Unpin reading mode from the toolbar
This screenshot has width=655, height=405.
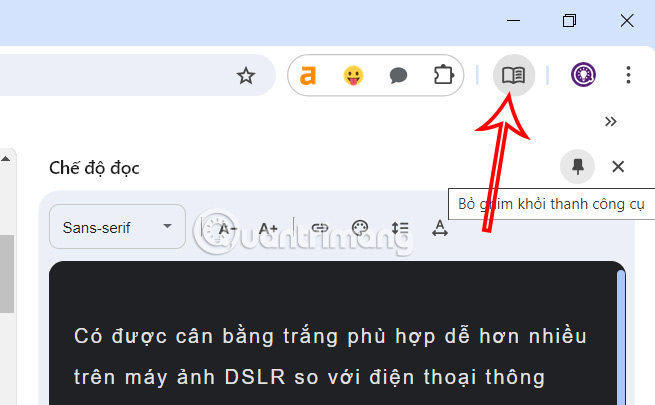[x=578, y=167]
